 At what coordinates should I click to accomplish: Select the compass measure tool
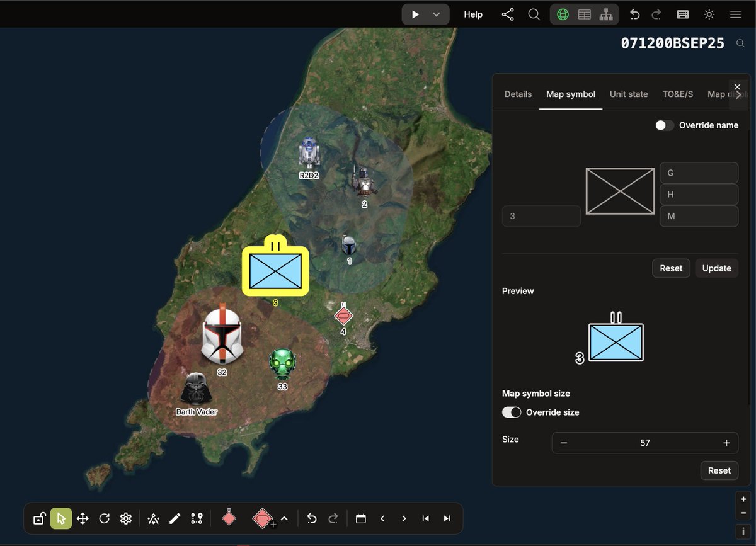[x=153, y=518]
